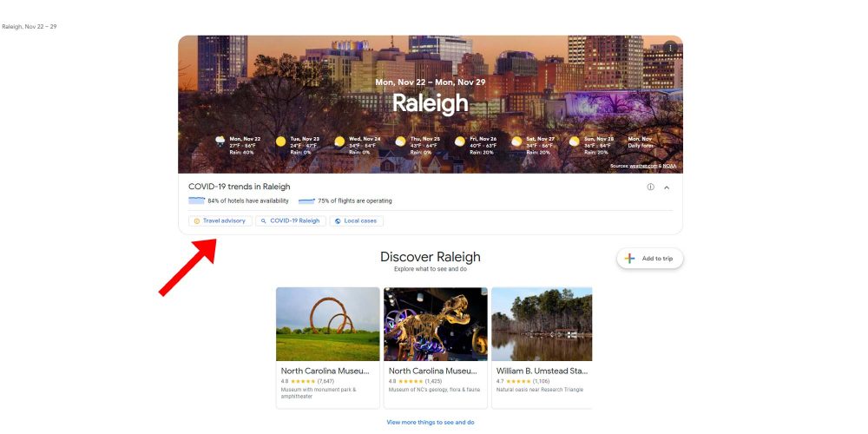Click the Add to trip button
868x434 pixels.
(x=650, y=259)
